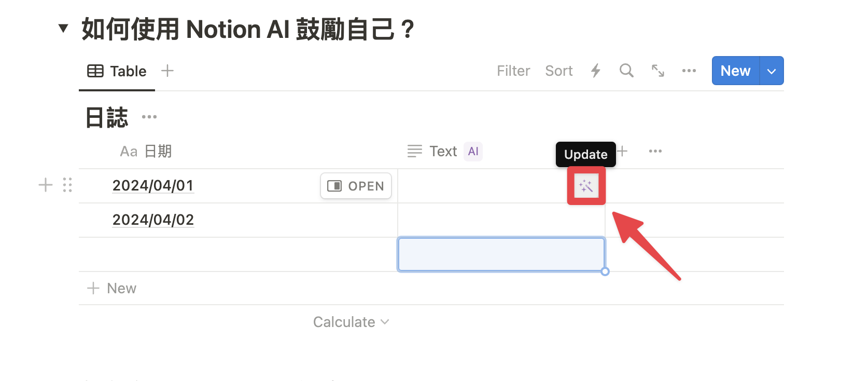Add row with plus left of 2024/04/01
The image size is (868, 381).
tap(46, 185)
